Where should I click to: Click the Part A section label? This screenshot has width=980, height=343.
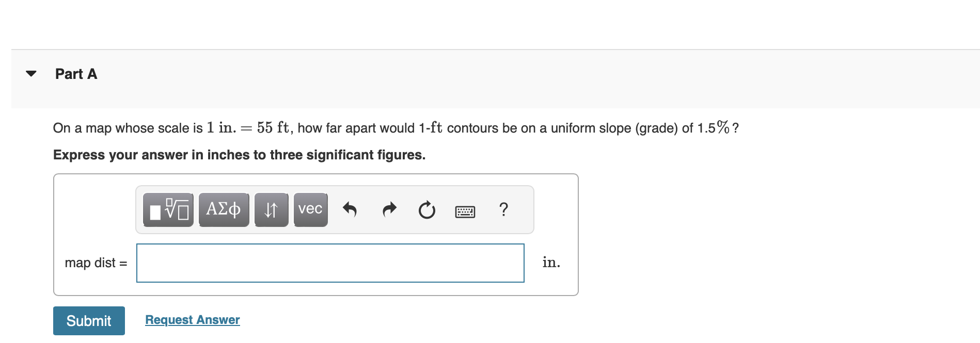click(x=76, y=73)
